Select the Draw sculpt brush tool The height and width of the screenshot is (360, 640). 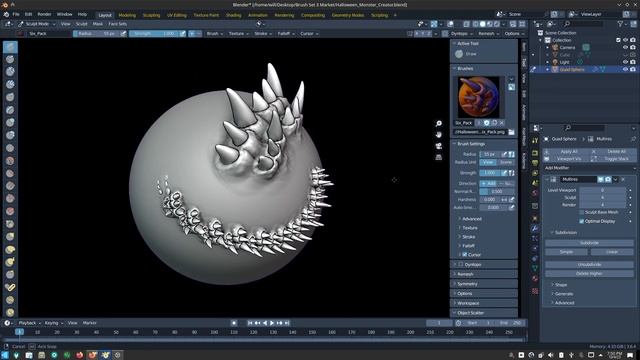10,47
